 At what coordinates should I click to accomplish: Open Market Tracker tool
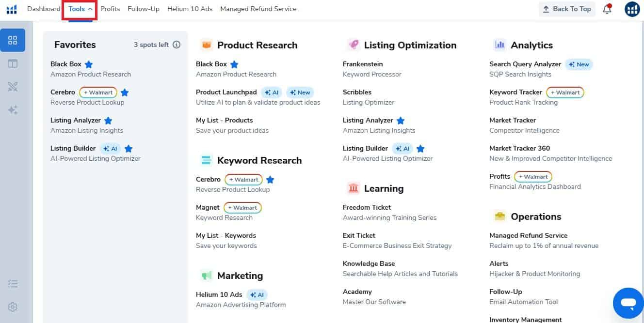(513, 120)
